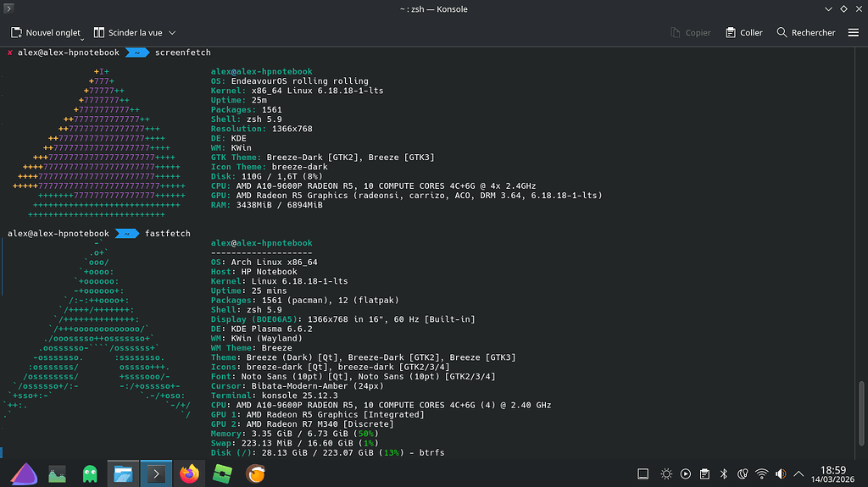Open Dolphin file manager from taskbar
Image resolution: width=868 pixels, height=487 pixels.
coord(123,473)
